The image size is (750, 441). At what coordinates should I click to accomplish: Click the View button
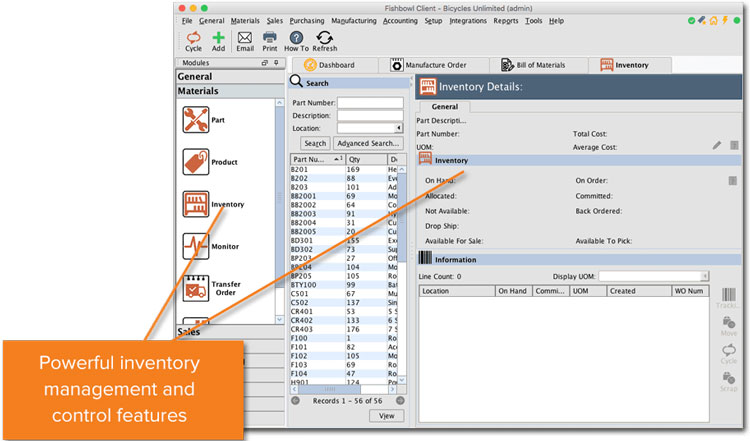click(x=386, y=416)
